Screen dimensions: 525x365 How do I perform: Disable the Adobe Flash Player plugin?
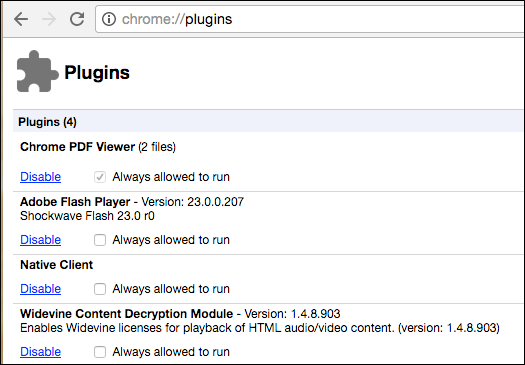pyautogui.click(x=41, y=240)
